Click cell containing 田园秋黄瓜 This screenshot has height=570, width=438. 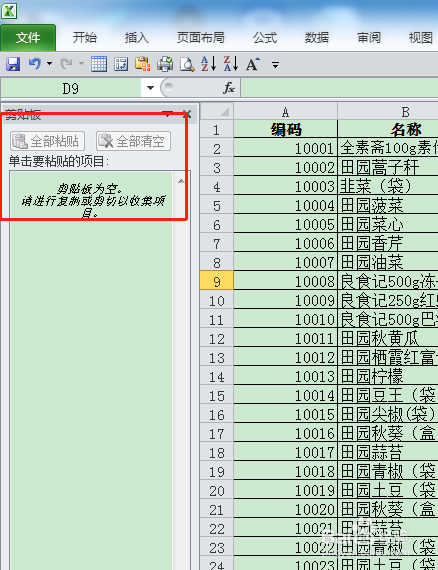(x=388, y=338)
